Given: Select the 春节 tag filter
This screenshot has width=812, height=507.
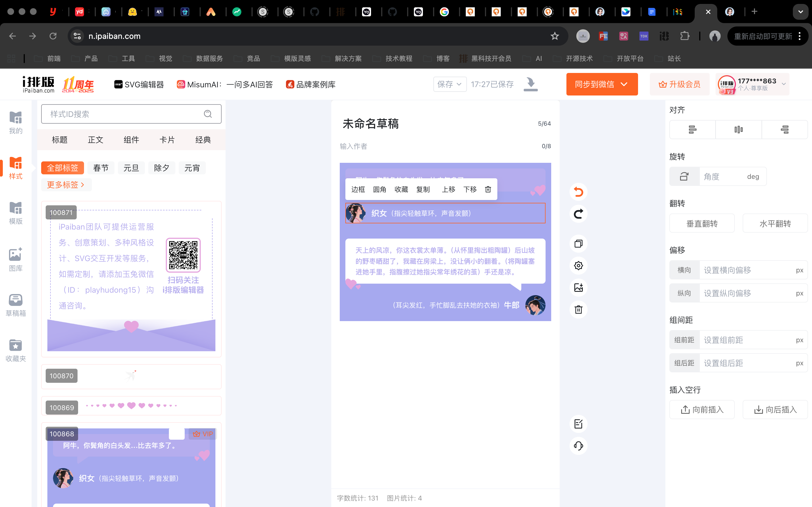Looking at the screenshot, I should point(101,168).
